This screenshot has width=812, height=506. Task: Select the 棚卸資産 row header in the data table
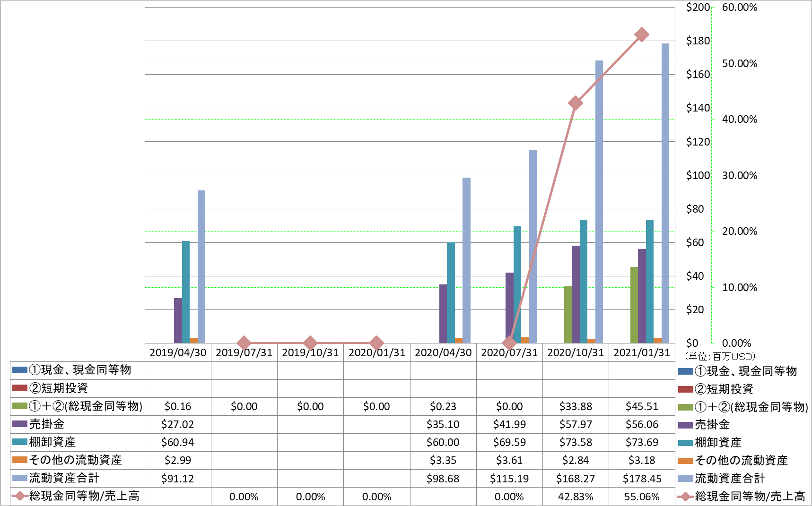[x=78, y=442]
